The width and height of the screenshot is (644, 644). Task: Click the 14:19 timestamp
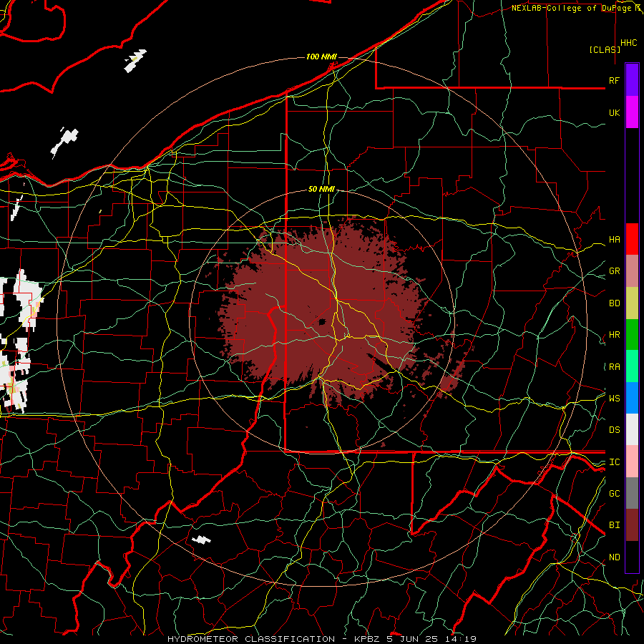tap(459, 639)
